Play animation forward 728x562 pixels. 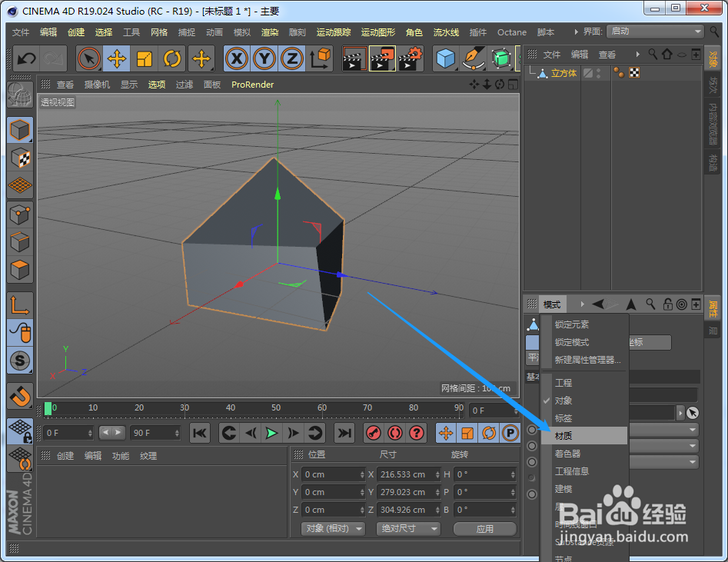tap(271, 434)
